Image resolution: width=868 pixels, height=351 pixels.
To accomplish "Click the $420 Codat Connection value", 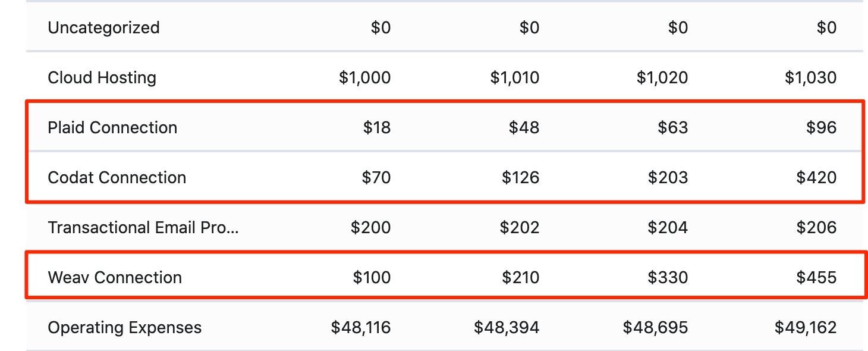I will (816, 178).
